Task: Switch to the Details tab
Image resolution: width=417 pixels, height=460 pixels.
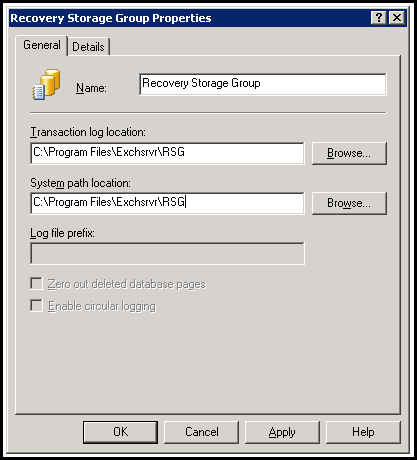Action: coord(88,47)
